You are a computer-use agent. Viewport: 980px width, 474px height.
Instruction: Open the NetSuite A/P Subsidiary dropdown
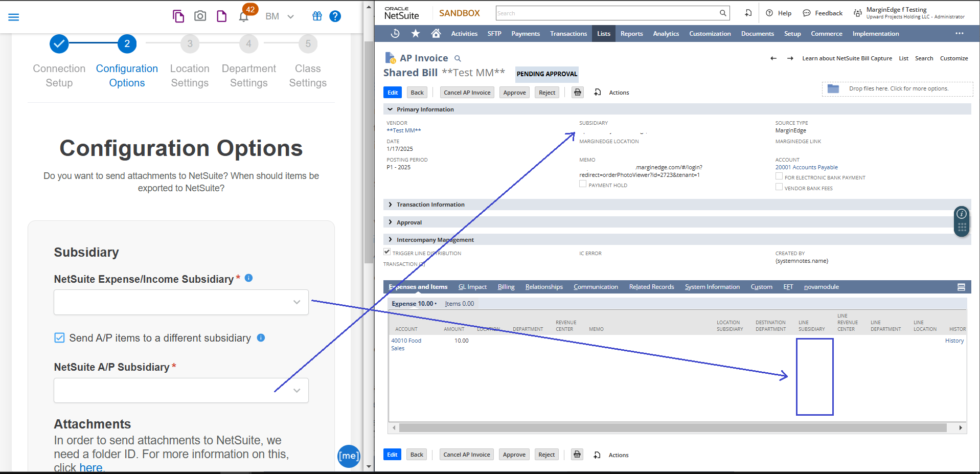(x=181, y=391)
